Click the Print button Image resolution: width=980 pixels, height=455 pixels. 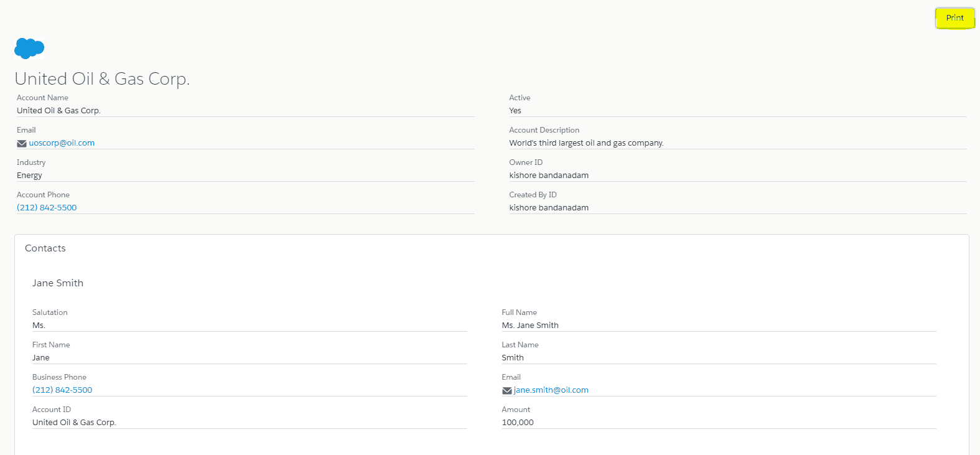954,18
